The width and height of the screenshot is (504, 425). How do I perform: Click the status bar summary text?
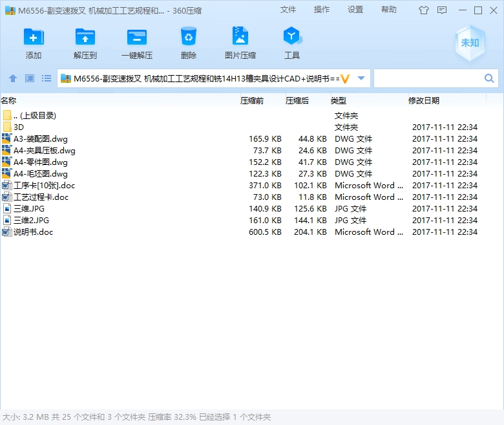click(x=136, y=417)
